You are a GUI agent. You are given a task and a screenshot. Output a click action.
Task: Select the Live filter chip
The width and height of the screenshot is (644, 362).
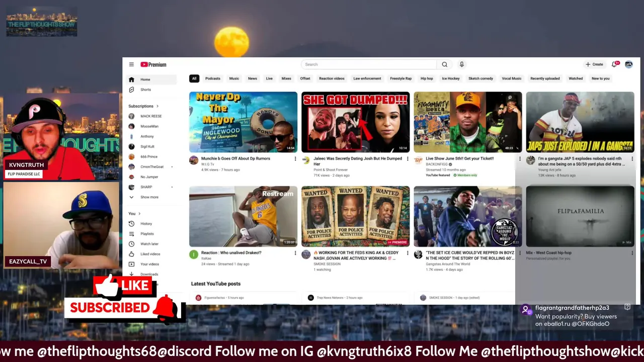pos(269,78)
